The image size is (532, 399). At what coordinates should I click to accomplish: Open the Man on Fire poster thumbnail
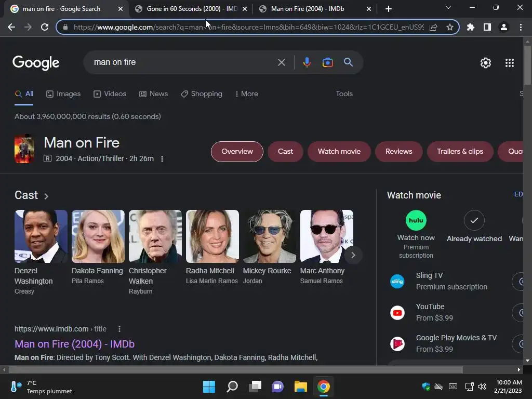point(24,149)
